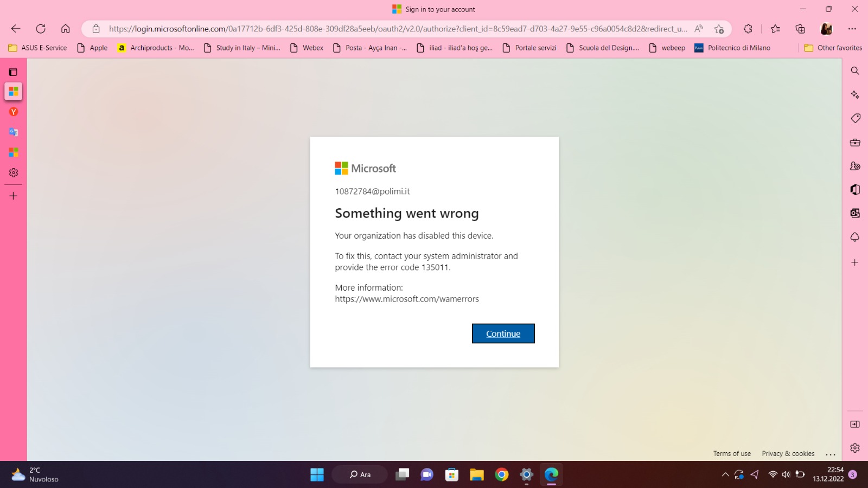Open the webeep bookmark
The image size is (868, 488).
[667, 48]
